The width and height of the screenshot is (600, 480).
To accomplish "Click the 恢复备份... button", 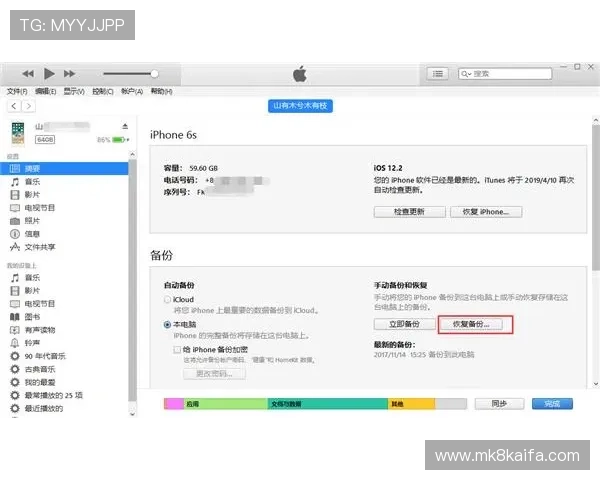I will (471, 324).
